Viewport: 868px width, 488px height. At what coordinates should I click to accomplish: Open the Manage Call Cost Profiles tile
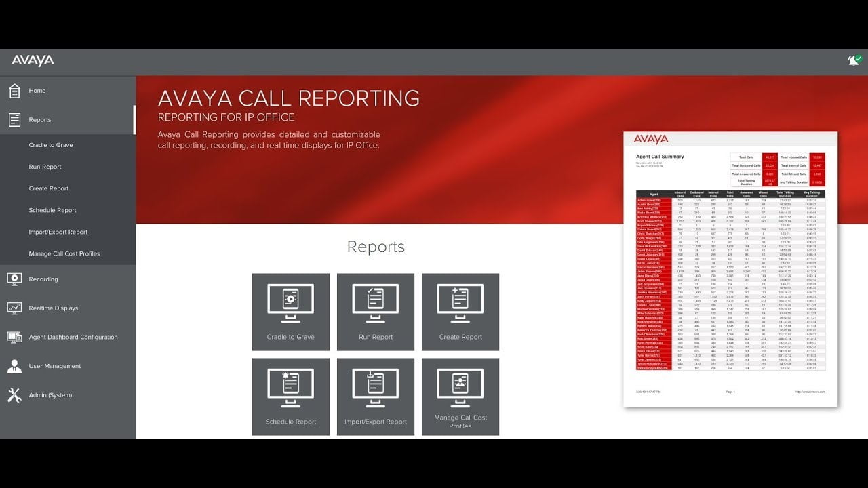[x=460, y=396]
